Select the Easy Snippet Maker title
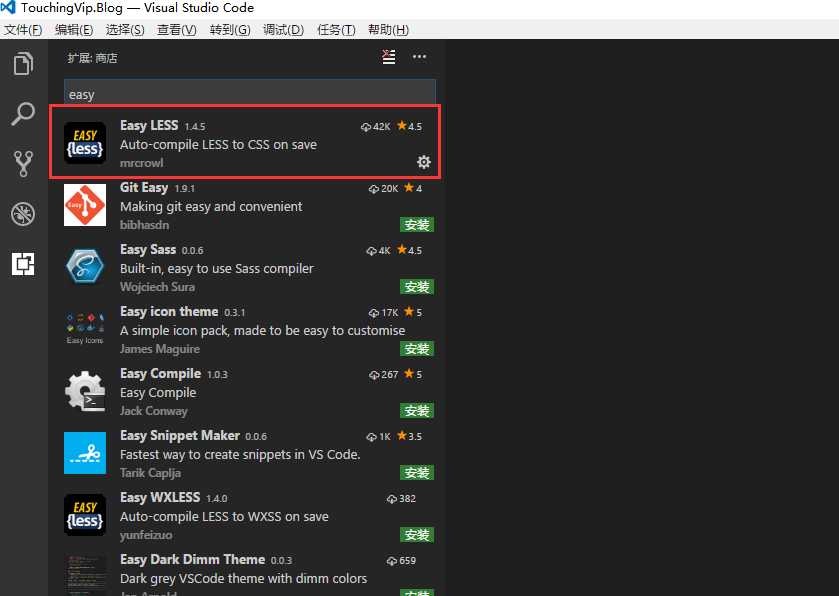The image size is (839, 596). pos(180,435)
